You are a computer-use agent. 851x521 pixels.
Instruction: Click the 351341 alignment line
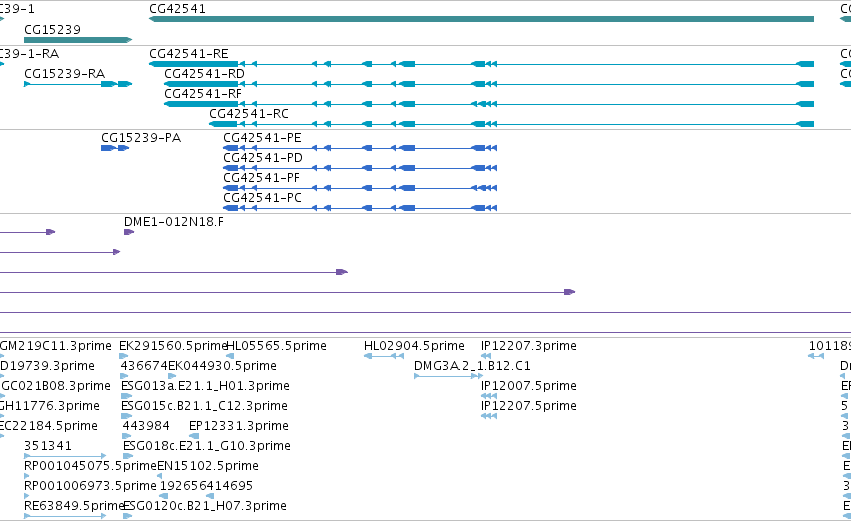pyautogui.click(x=65, y=457)
